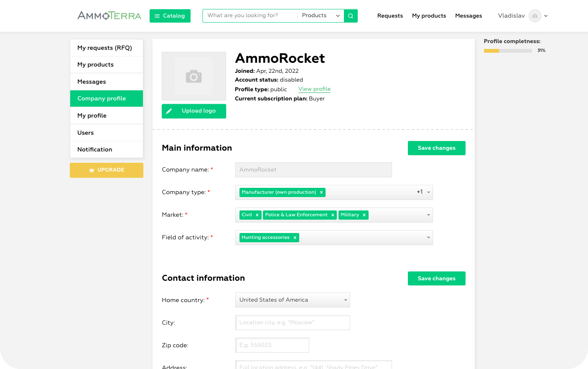The image size is (588, 369).
Task: Open the Products search category dropdown
Action: point(321,16)
